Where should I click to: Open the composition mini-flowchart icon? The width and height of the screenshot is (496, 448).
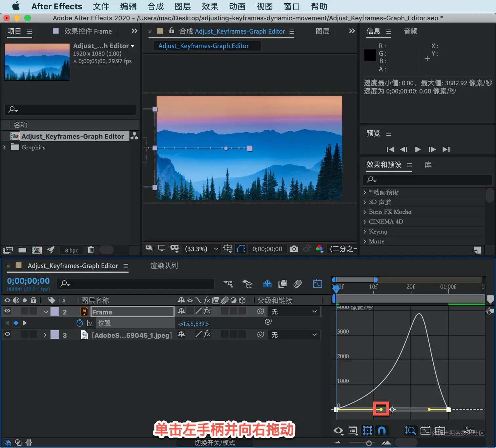pyautogui.click(x=228, y=284)
